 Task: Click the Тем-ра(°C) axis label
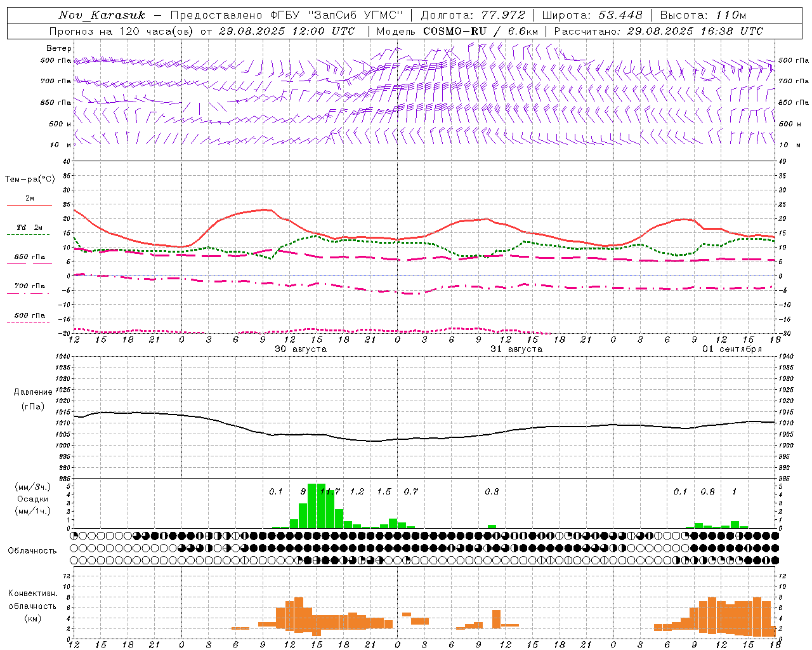pos(30,180)
